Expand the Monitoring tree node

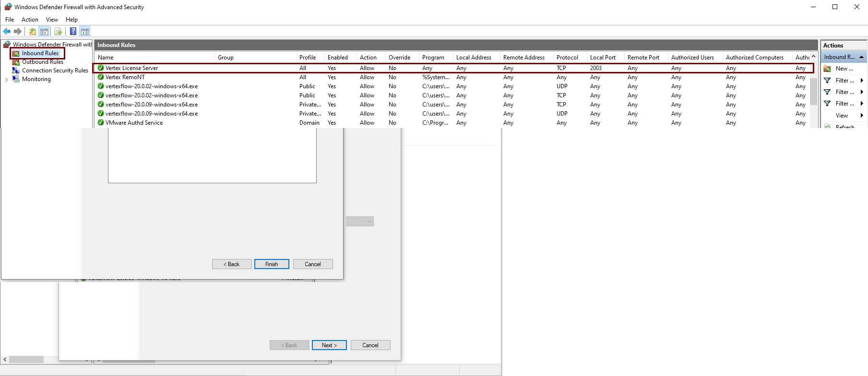click(x=6, y=80)
